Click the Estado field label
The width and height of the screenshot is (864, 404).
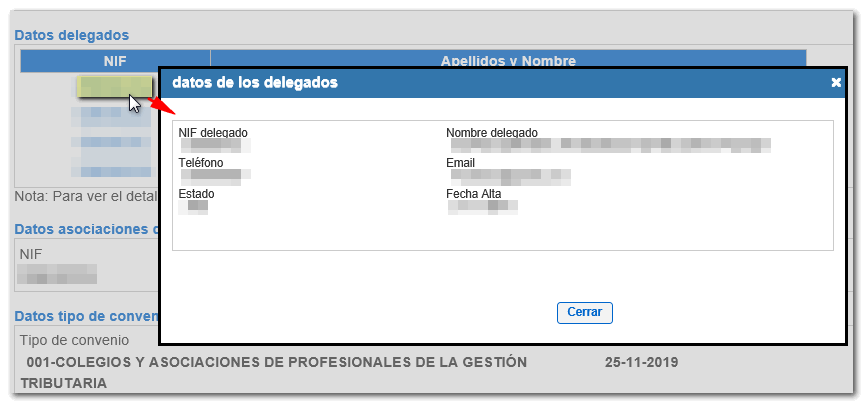pos(197,194)
